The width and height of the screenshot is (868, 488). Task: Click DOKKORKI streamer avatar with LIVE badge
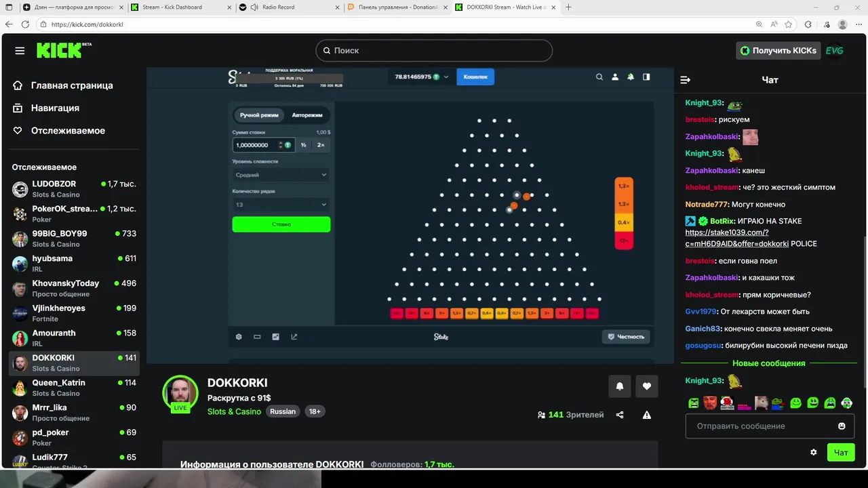pyautogui.click(x=180, y=393)
